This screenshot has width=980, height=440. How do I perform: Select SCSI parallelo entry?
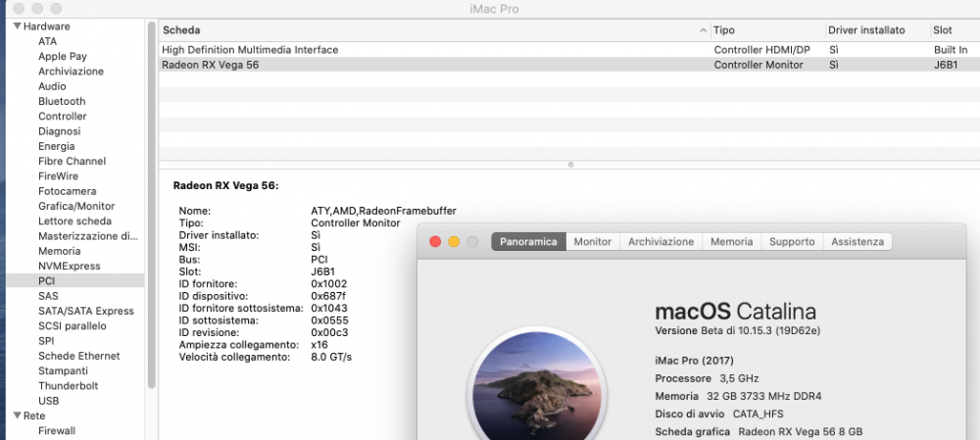coord(72,326)
